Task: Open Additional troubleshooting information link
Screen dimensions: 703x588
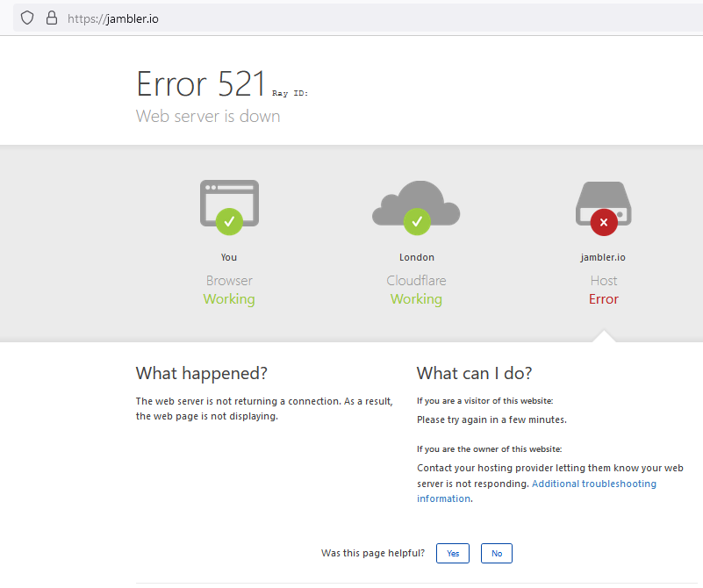Action: 593,484
